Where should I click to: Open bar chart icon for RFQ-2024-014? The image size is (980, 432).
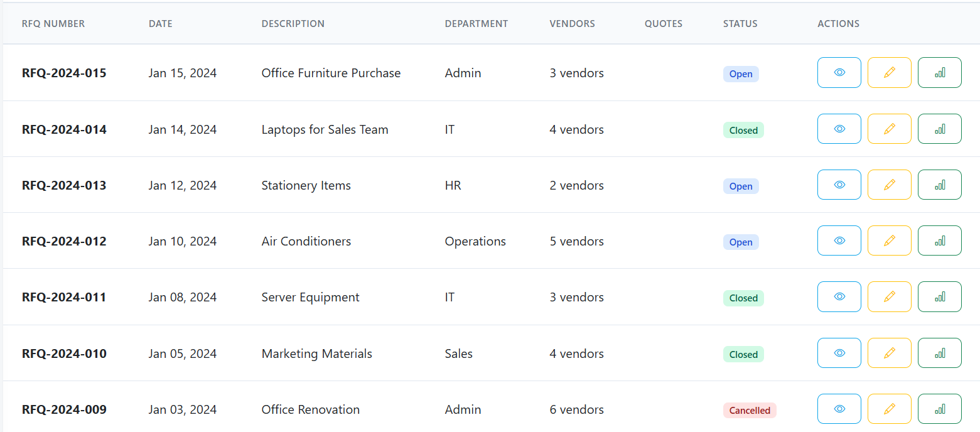point(940,129)
